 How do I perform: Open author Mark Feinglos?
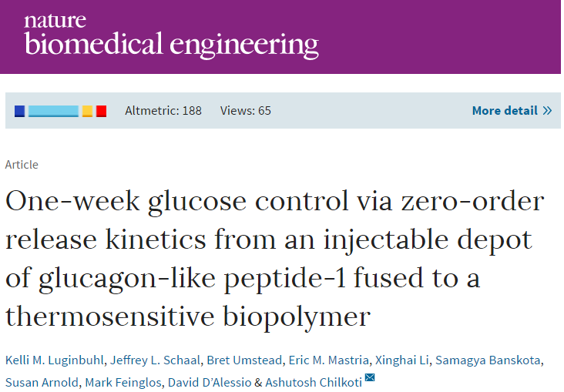click(x=123, y=382)
